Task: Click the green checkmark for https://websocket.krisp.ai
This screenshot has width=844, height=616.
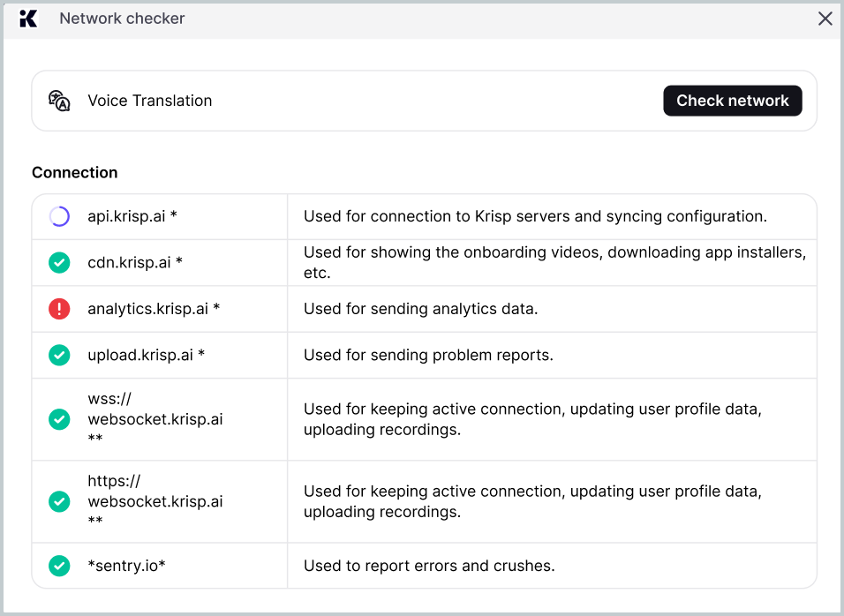Action: [x=59, y=501]
